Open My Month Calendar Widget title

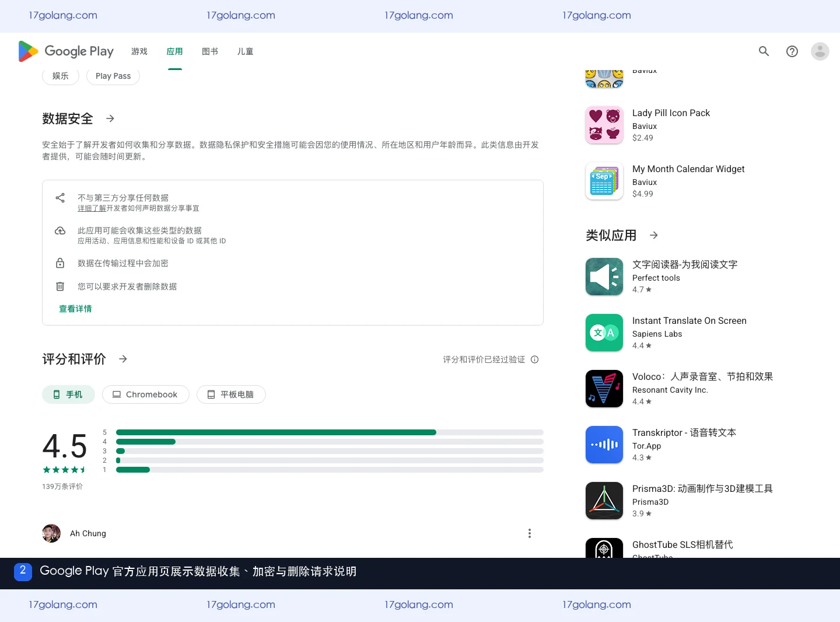pyautogui.click(x=688, y=169)
